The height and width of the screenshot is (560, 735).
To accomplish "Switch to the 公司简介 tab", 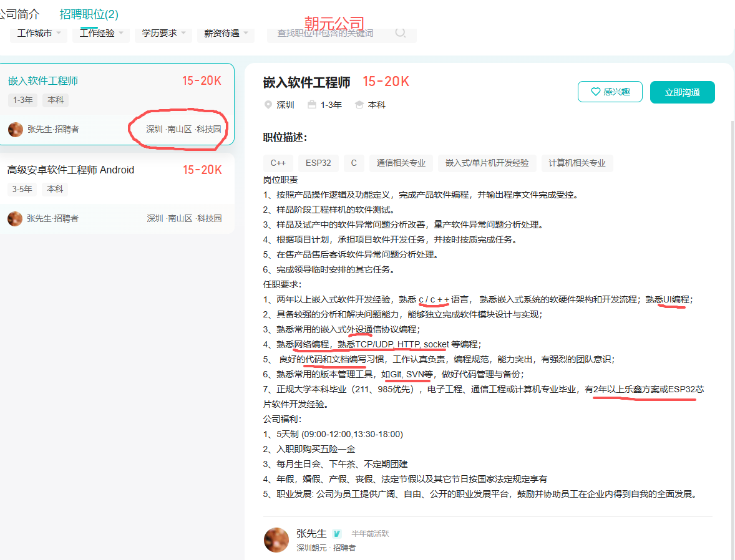I will click(20, 14).
